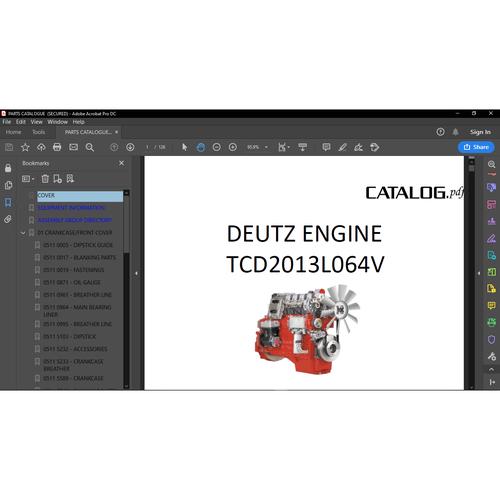
Task: Collapse the 01 CRANKCASE/FRONT COVER bookmark
Action: (x=23, y=233)
